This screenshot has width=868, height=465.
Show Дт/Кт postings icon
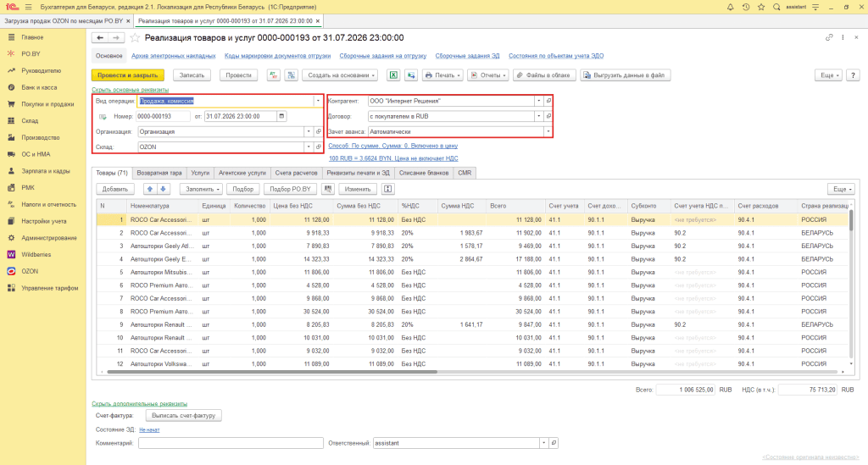(x=274, y=75)
